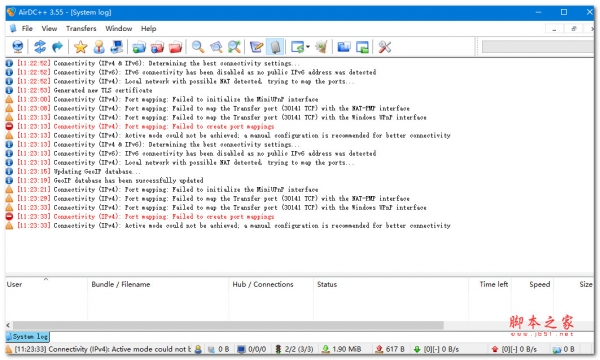Sort by Time left column header
The width and height of the screenshot is (600, 360).
point(490,284)
